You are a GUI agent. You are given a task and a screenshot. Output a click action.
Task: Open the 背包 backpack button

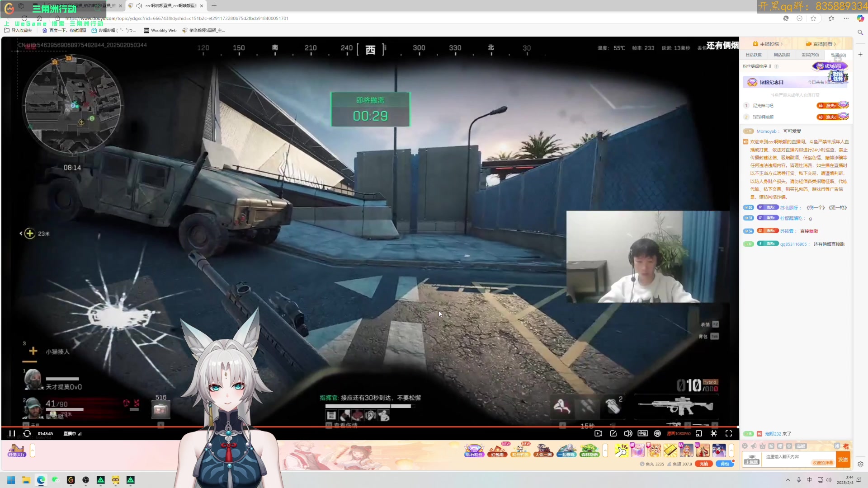(x=725, y=464)
